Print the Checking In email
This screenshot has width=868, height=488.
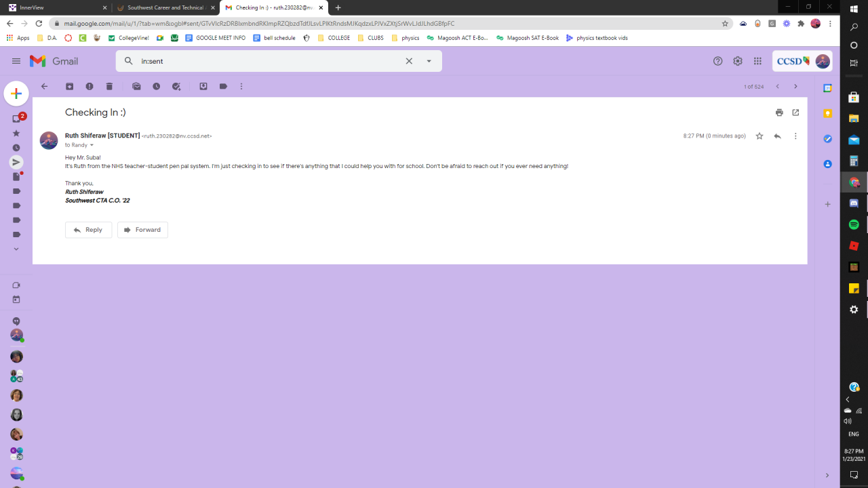click(779, 113)
